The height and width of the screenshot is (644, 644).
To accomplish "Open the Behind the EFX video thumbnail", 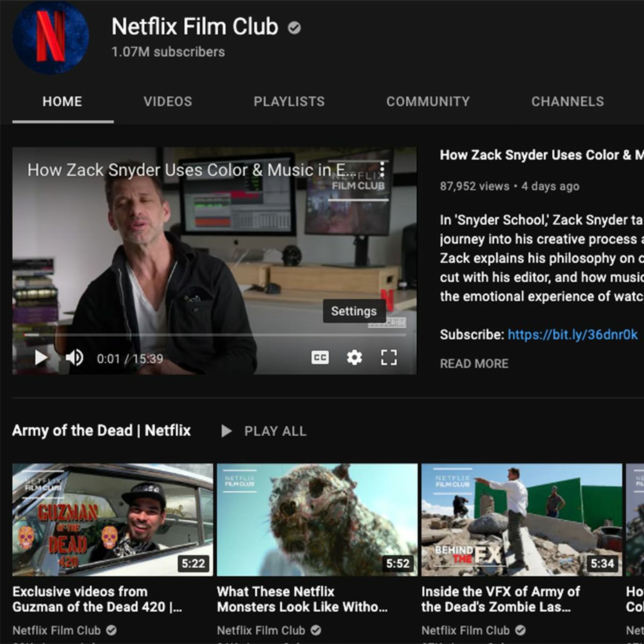I will pos(522,520).
